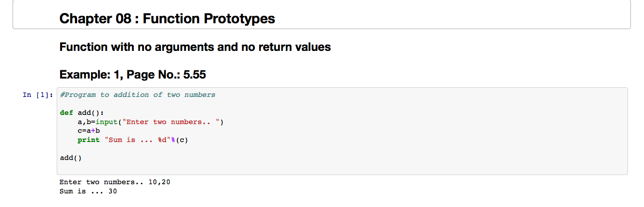Click the "Enter two numbers.. " string literal in code
This screenshot has width=644, height=207.
coord(172,122)
